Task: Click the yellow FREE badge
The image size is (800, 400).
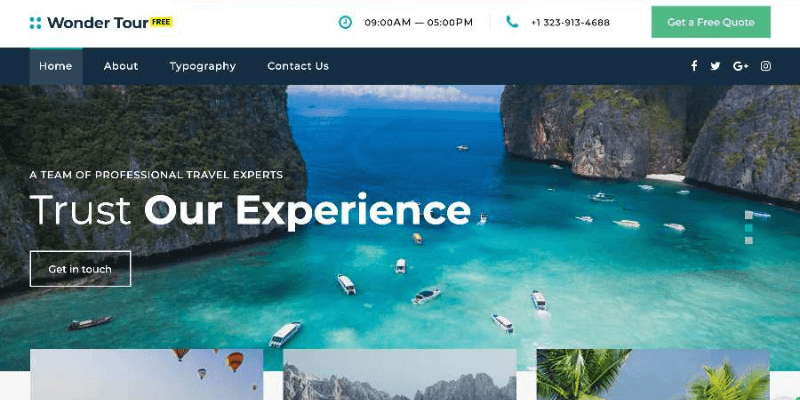Action: click(161, 22)
